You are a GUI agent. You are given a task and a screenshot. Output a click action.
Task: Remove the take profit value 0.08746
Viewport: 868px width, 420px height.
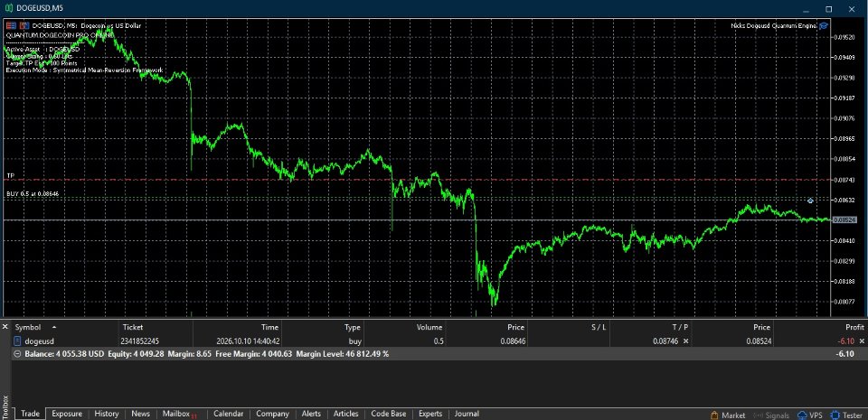(x=686, y=341)
